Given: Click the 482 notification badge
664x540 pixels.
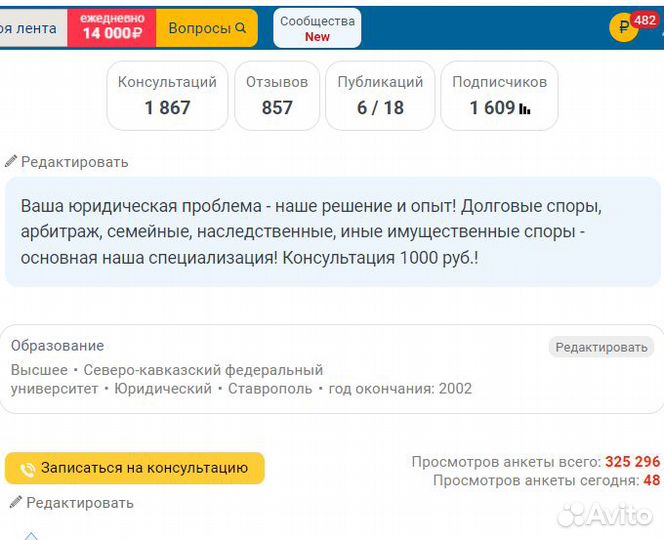Looking at the screenshot, I should click(645, 20).
